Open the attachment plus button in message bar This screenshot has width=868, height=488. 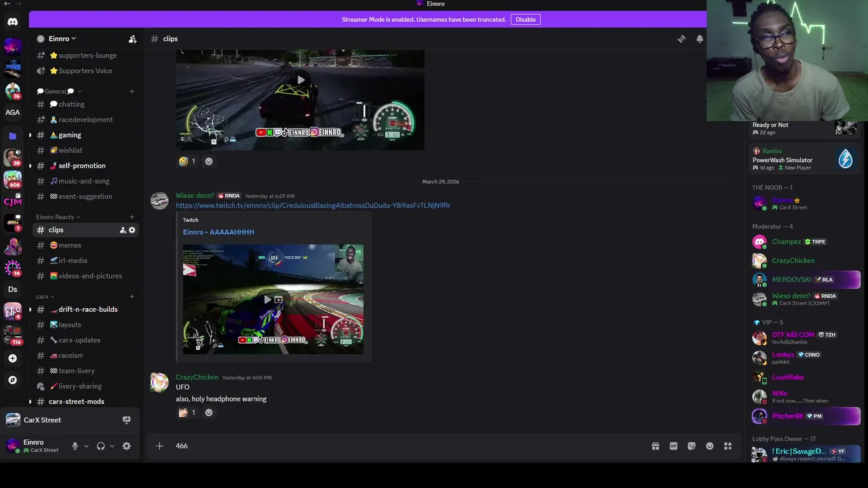tap(159, 446)
